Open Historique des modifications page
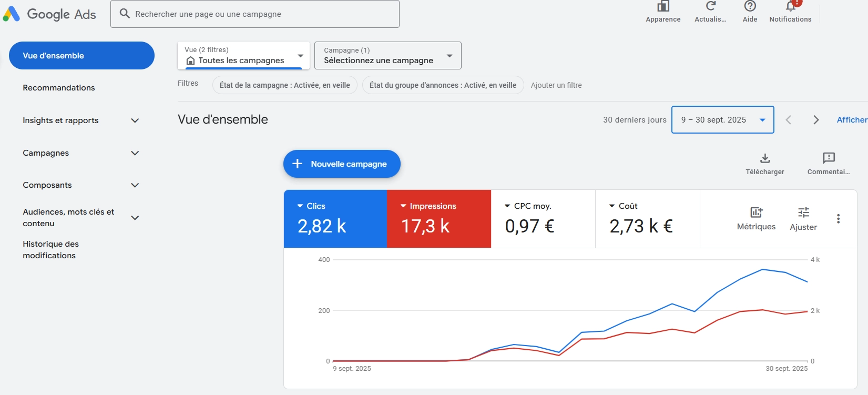 coord(50,250)
